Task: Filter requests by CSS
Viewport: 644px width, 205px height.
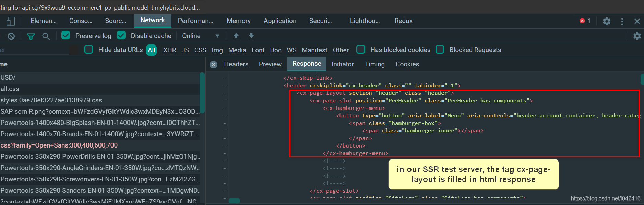Action: pos(200,50)
